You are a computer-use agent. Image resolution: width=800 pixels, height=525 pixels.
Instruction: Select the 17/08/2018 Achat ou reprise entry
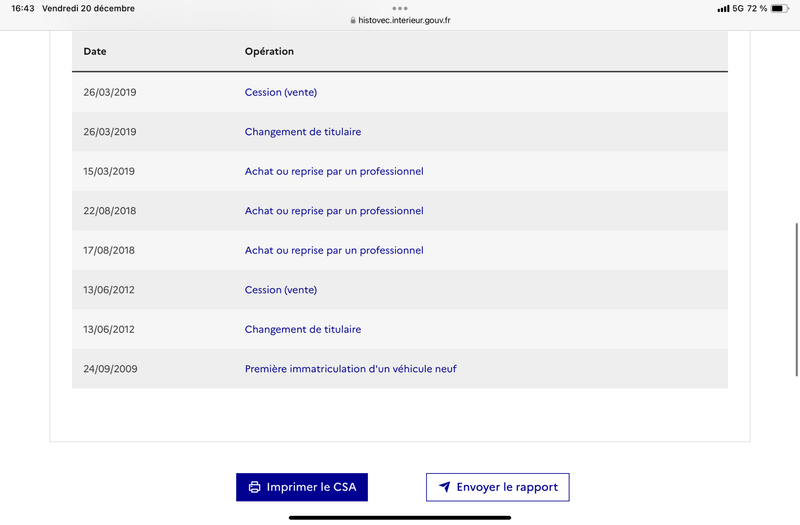coord(334,251)
